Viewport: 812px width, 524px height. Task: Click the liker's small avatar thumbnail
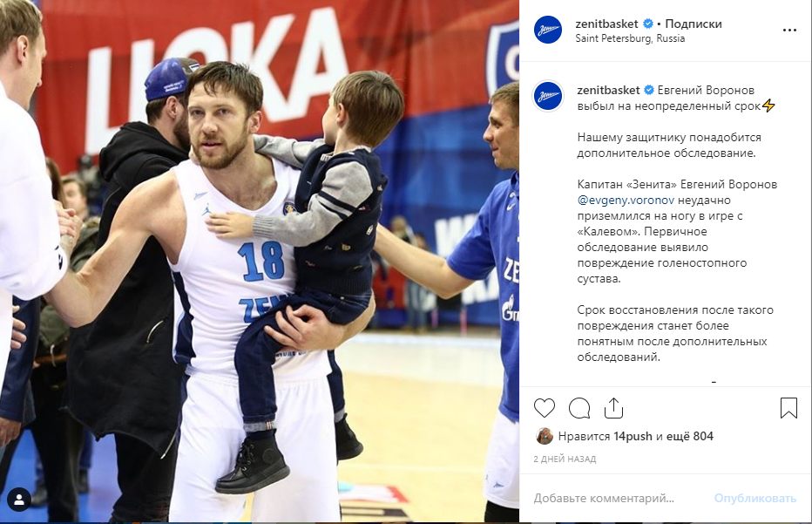(x=544, y=437)
